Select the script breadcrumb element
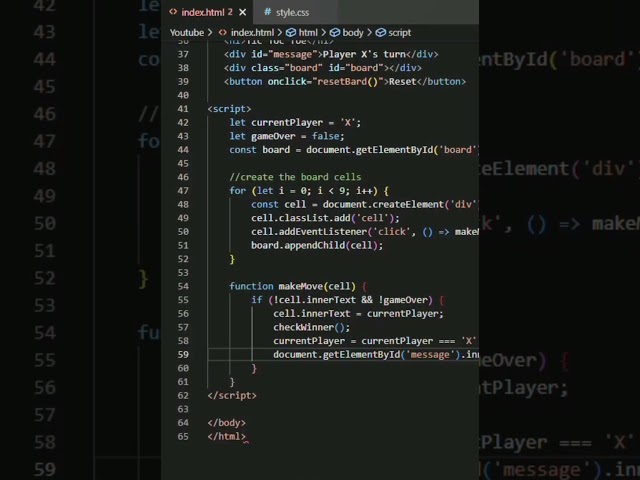The height and width of the screenshot is (480, 640). coord(400,33)
